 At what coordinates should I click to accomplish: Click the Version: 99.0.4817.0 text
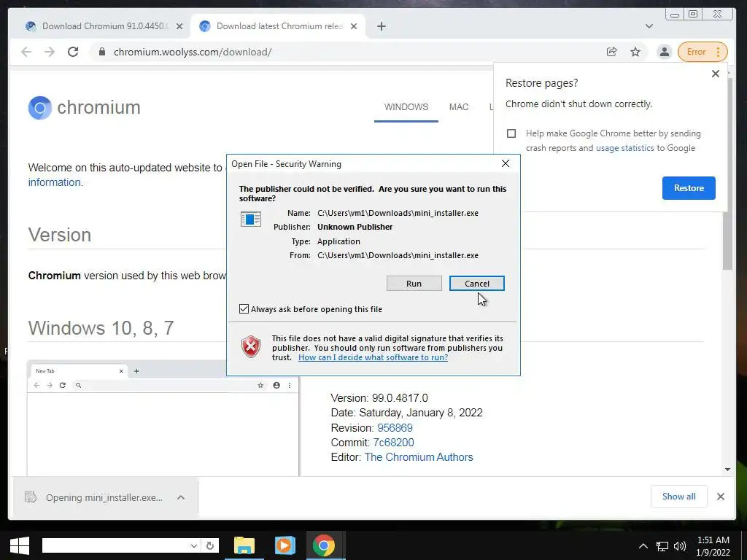[379, 398]
